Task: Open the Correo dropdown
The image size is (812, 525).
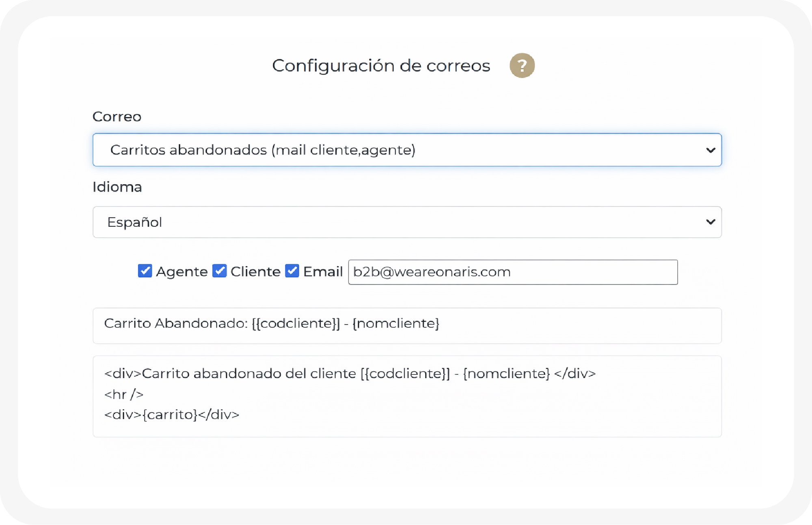Action: (x=407, y=150)
